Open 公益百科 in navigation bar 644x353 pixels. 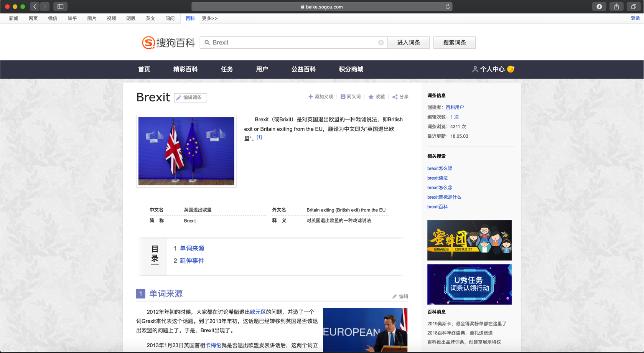point(303,69)
